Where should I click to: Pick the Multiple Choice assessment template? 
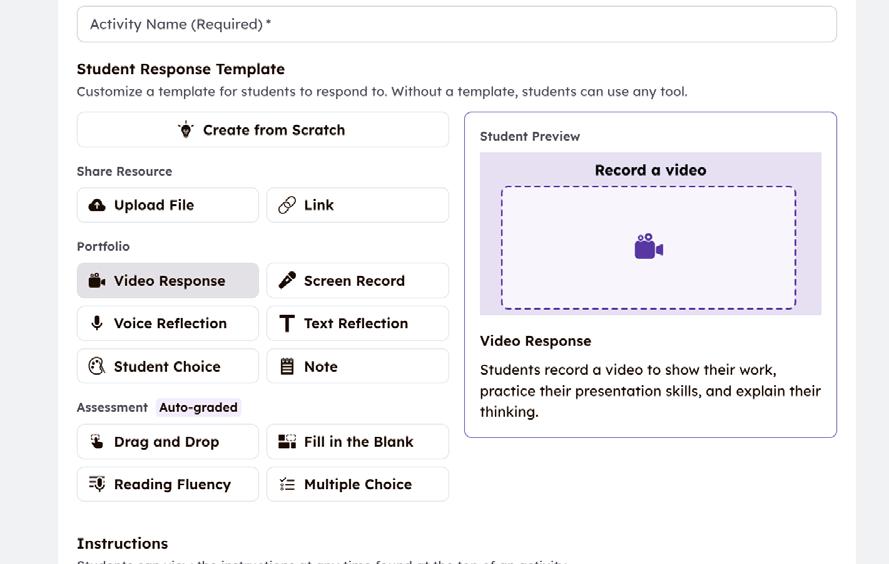pyautogui.click(x=358, y=484)
